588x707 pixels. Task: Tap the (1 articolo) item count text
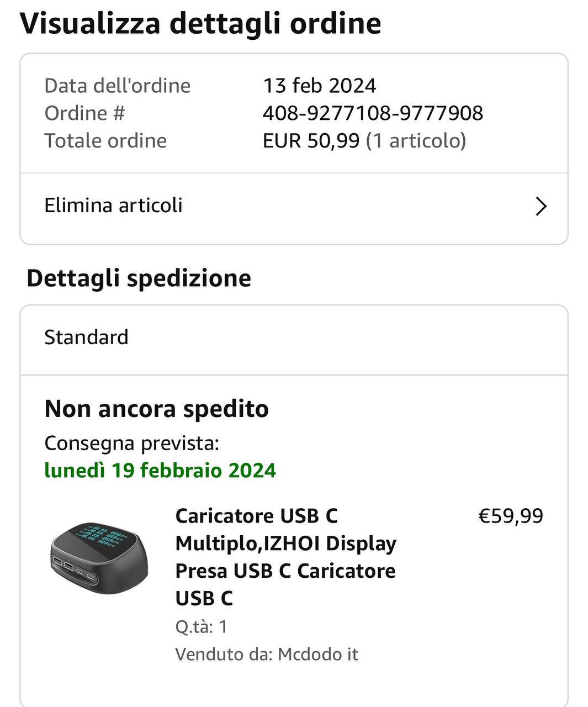click(416, 141)
